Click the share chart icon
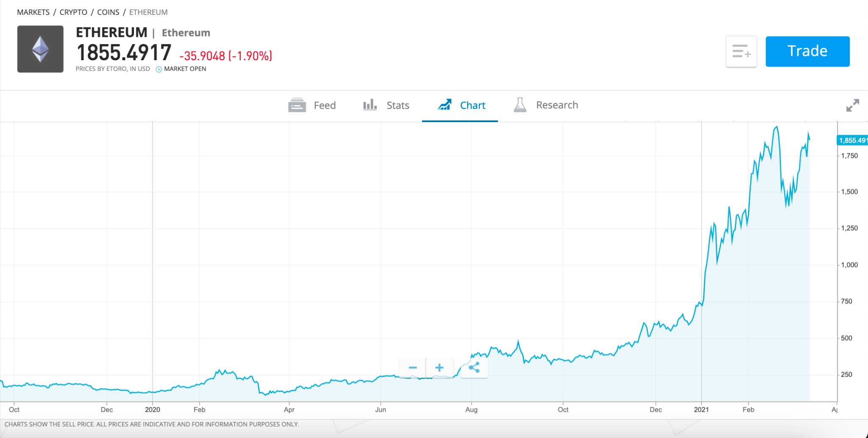 pos(474,368)
